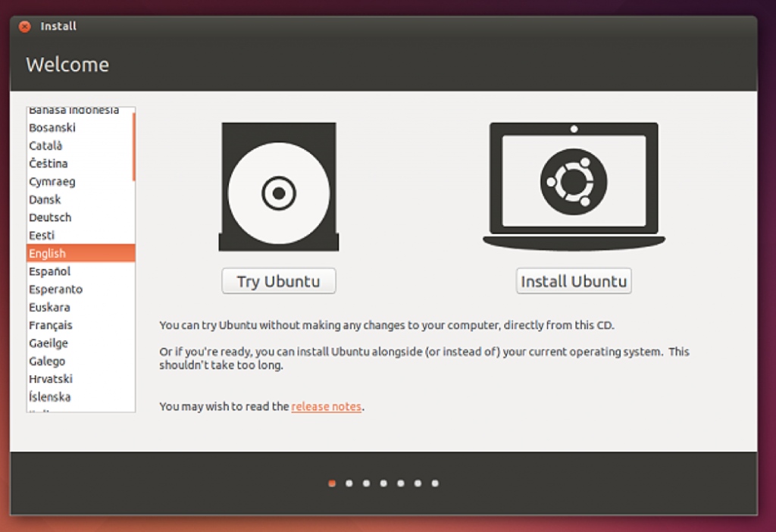Open the release notes link
This screenshot has height=532, width=776.
pyautogui.click(x=326, y=406)
